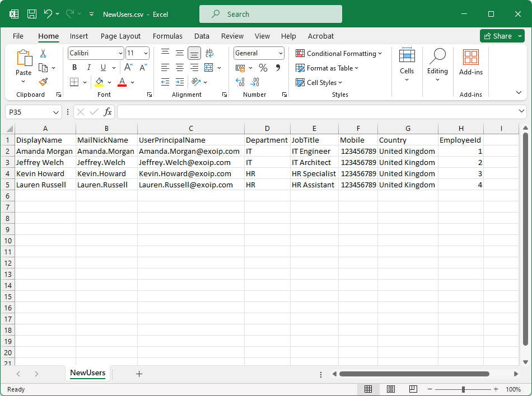Open the font name Calibri dropdown
The image size is (532, 396).
click(x=120, y=53)
